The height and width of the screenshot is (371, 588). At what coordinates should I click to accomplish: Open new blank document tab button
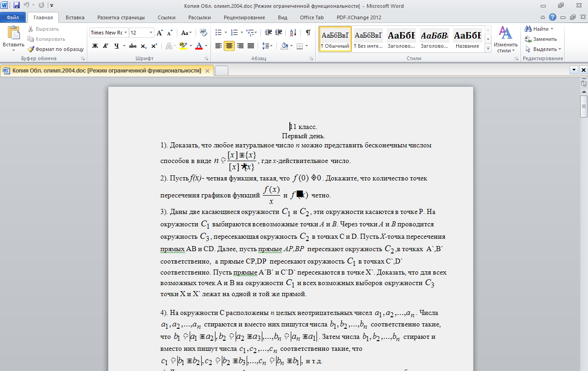[x=221, y=71]
